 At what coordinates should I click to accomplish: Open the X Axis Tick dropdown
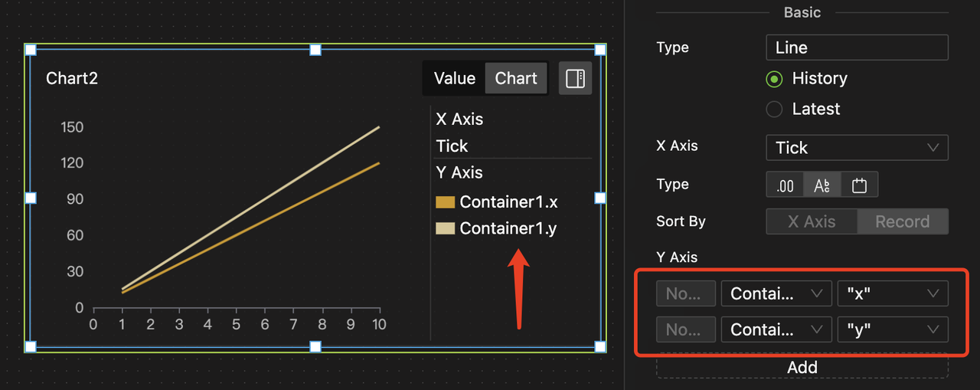click(x=857, y=147)
